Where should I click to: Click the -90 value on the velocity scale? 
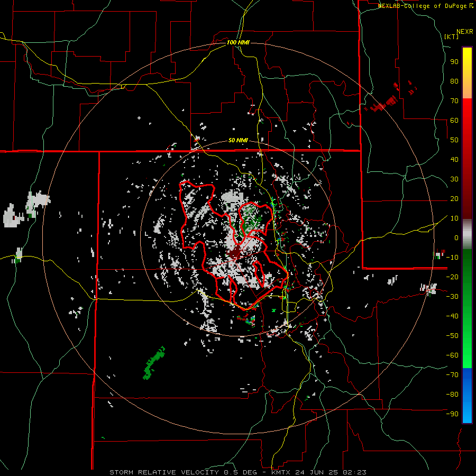[x=452, y=414]
